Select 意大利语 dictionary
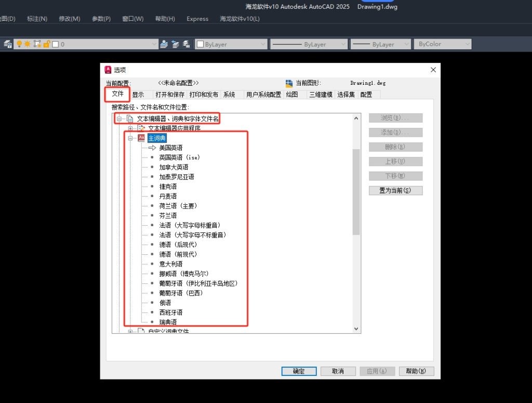532x403 pixels. click(170, 264)
